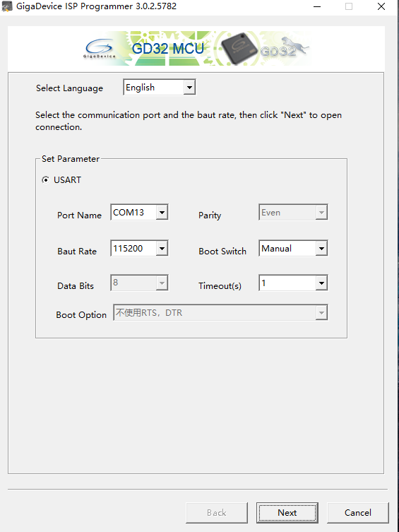Click inside the Baut Rate 115200 field
Viewport: 399px width, 532px height.
[x=134, y=249]
